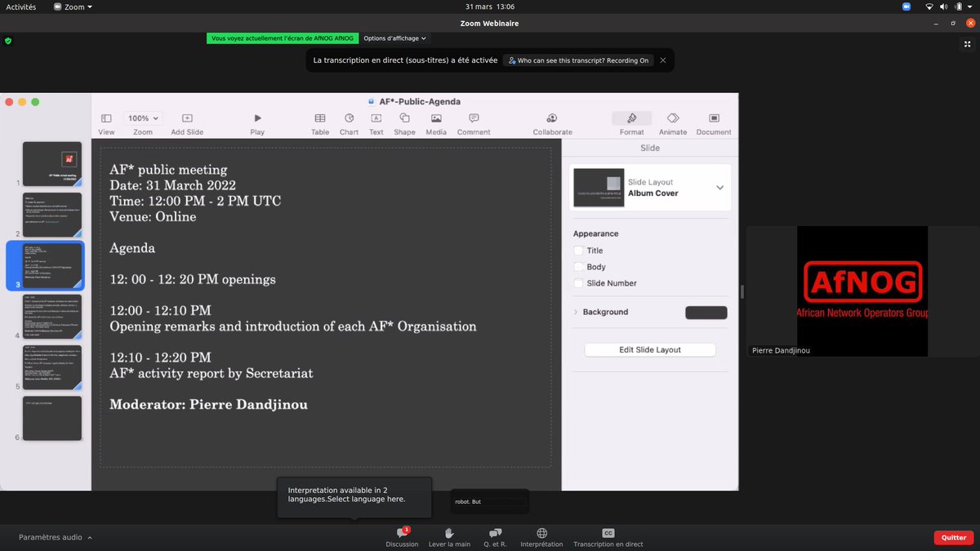Viewport: 980px width, 551px height.
Task: Open Options d'affichage dropdown
Action: (394, 38)
